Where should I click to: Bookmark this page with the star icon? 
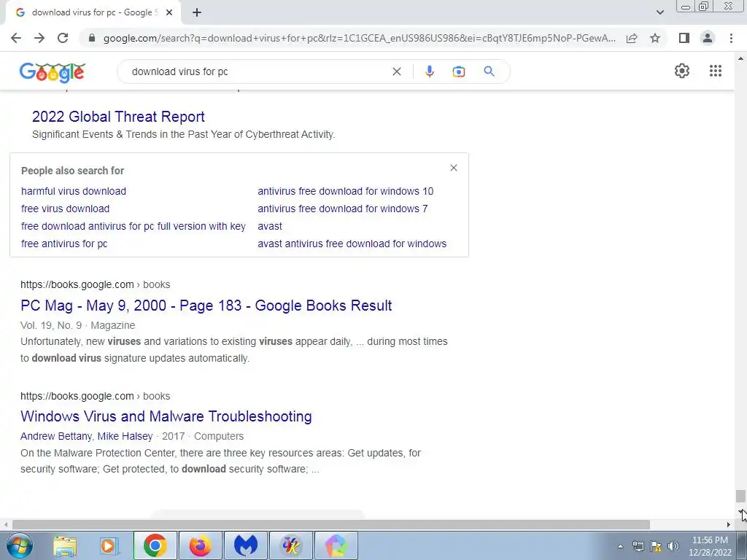(x=655, y=38)
